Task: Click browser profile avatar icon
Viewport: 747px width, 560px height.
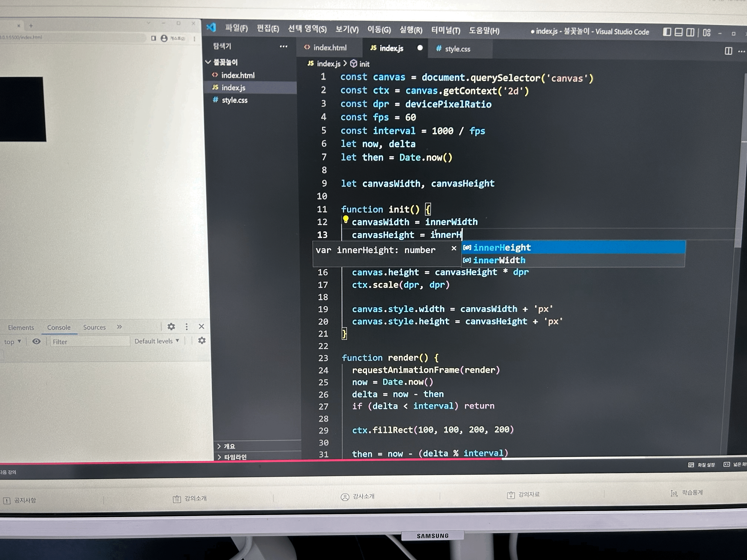Action: pos(164,38)
